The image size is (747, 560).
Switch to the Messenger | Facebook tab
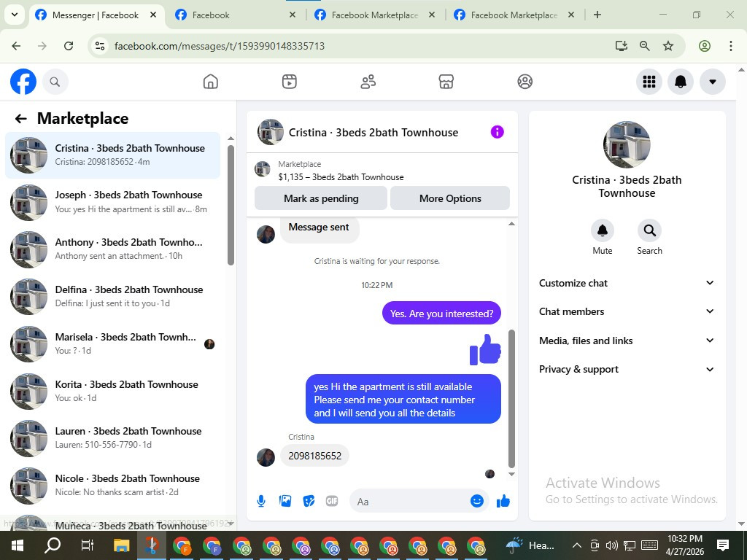[96, 15]
